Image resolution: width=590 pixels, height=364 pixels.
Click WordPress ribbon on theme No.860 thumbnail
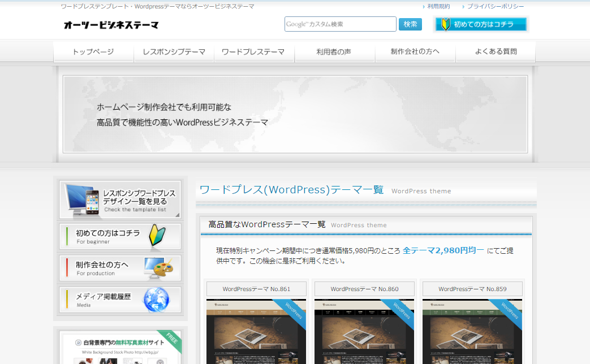(399, 313)
